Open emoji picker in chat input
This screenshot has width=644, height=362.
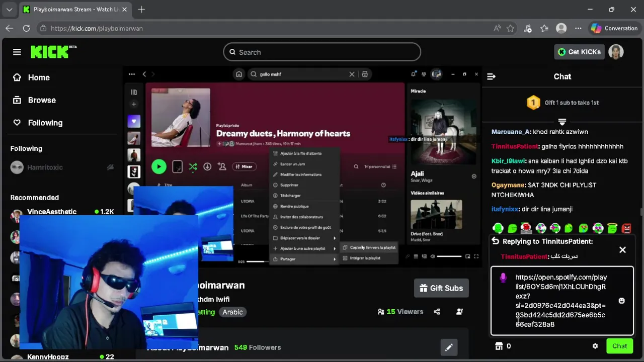pyautogui.click(x=621, y=301)
